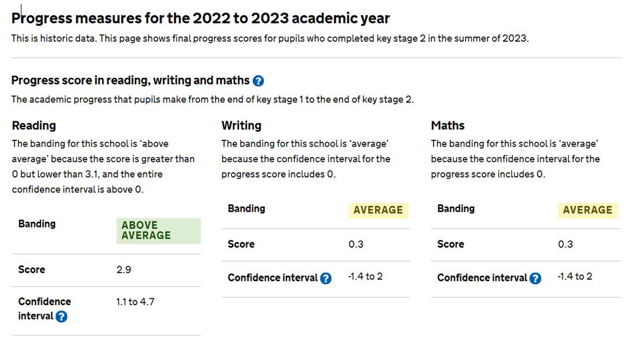Click Reading confidence interval help icon
Screen dimensions: 644x351
point(61,317)
